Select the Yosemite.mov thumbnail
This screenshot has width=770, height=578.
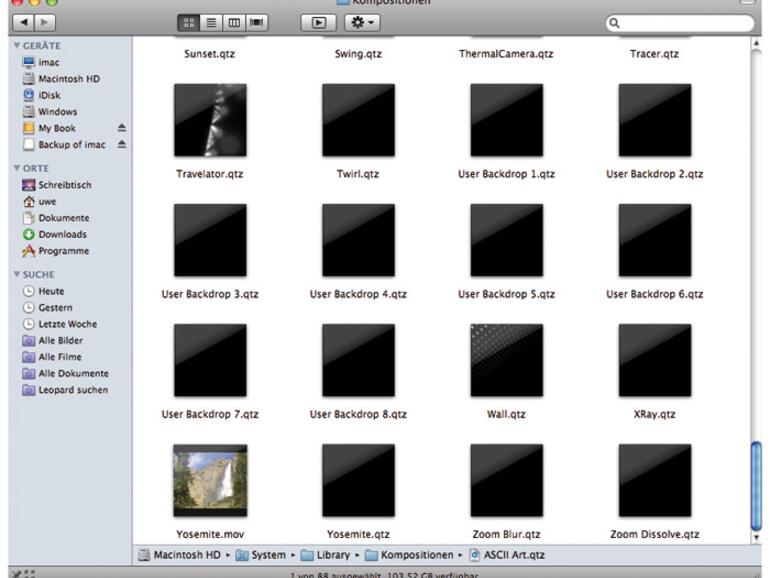click(210, 481)
